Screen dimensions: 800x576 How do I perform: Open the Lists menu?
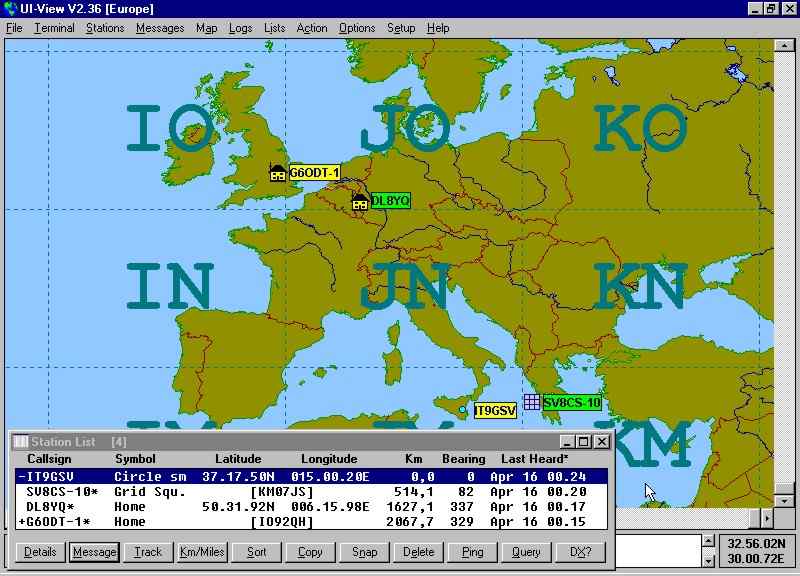pos(274,28)
